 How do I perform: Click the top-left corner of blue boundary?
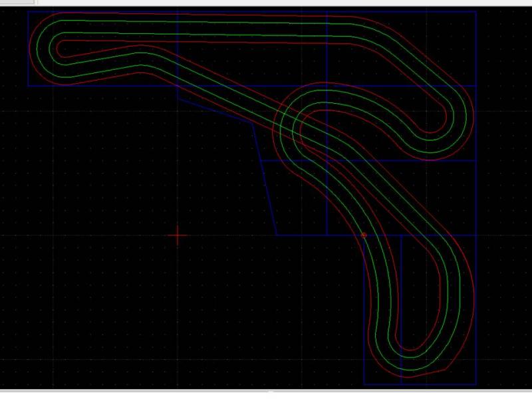[x=28, y=12]
